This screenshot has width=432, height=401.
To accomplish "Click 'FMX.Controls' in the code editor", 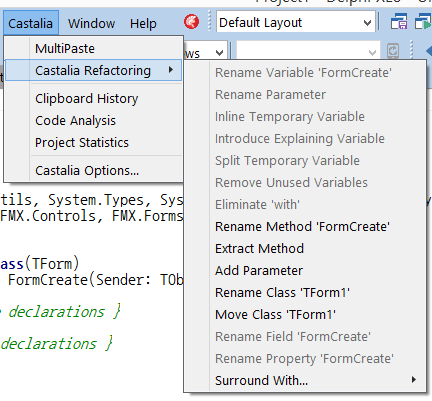I will [48, 216].
